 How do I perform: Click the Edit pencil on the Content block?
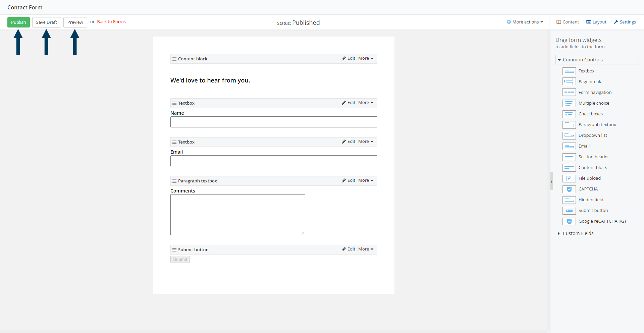click(x=348, y=58)
